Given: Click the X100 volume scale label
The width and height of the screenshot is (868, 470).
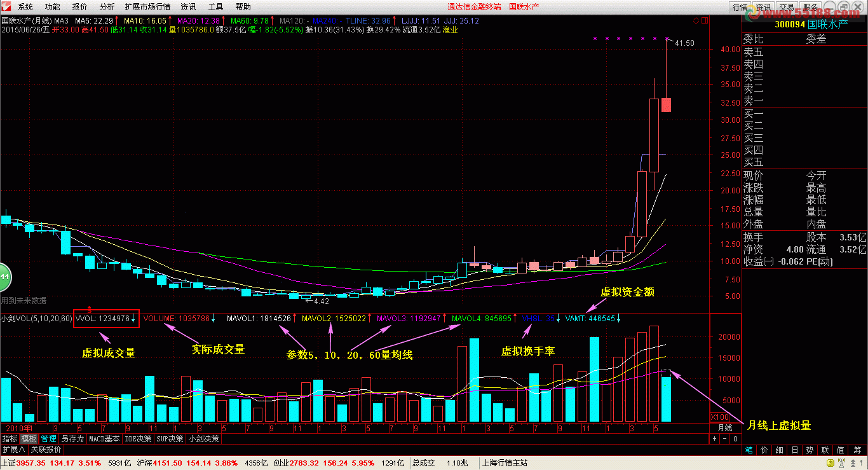Looking at the screenshot, I should (719, 417).
